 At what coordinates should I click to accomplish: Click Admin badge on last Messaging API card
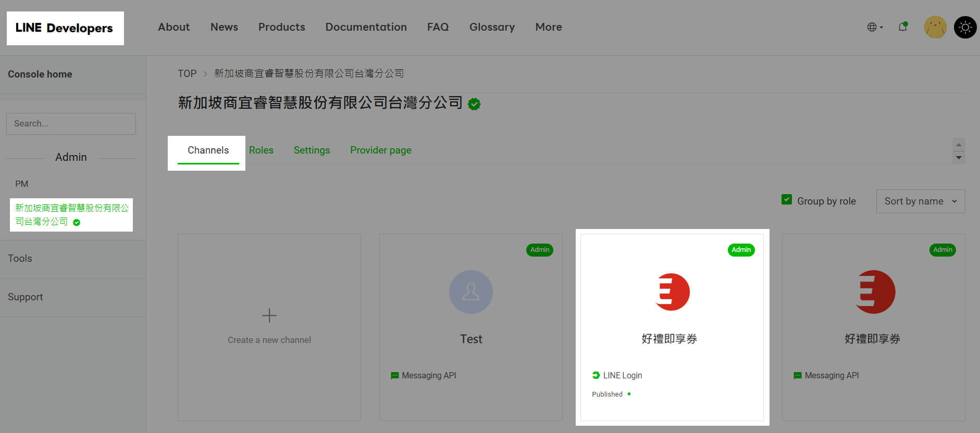(943, 250)
